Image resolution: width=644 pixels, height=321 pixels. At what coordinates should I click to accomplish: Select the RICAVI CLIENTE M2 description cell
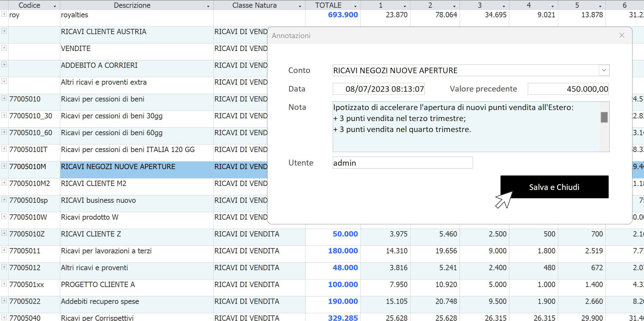click(137, 187)
